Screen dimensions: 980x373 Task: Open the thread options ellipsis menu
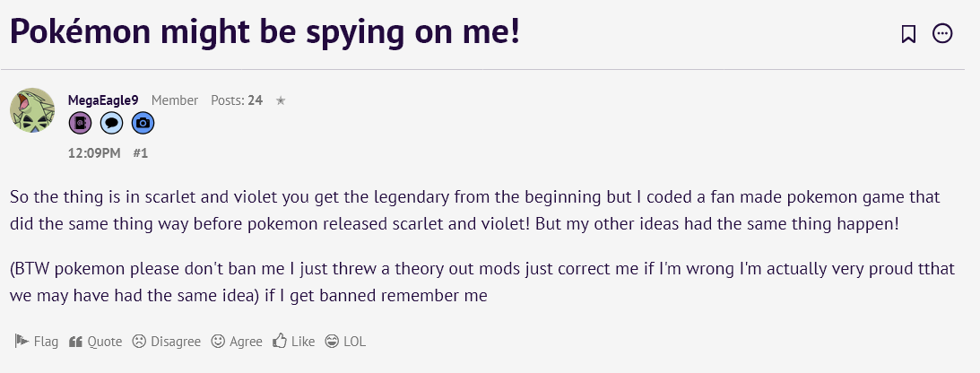pos(942,34)
